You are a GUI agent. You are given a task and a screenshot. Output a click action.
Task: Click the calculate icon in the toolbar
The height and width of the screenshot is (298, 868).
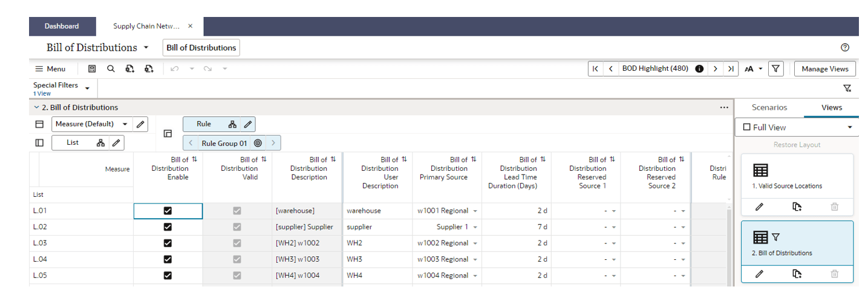[x=92, y=69]
